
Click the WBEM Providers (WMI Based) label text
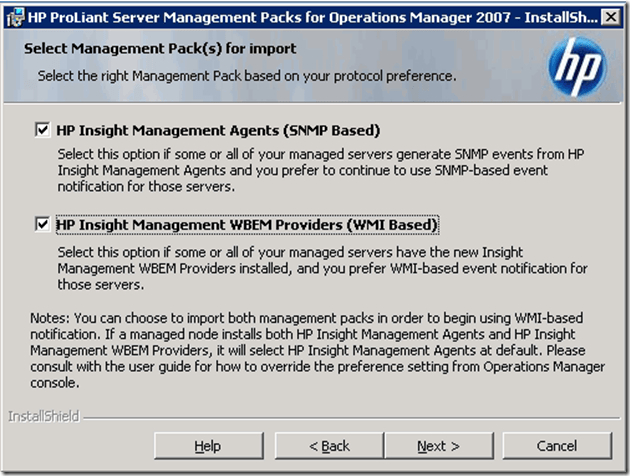[x=247, y=225]
